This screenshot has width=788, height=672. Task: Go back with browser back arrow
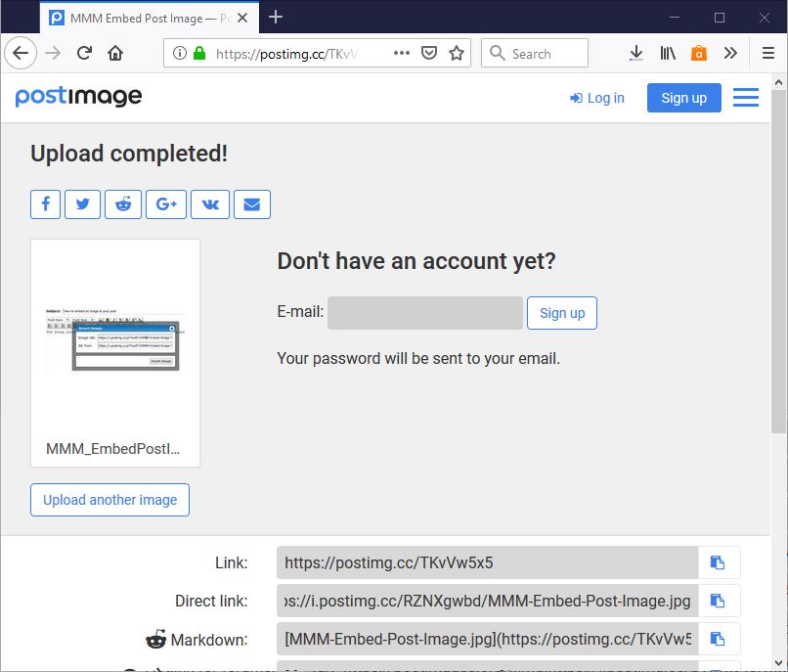pos(21,53)
